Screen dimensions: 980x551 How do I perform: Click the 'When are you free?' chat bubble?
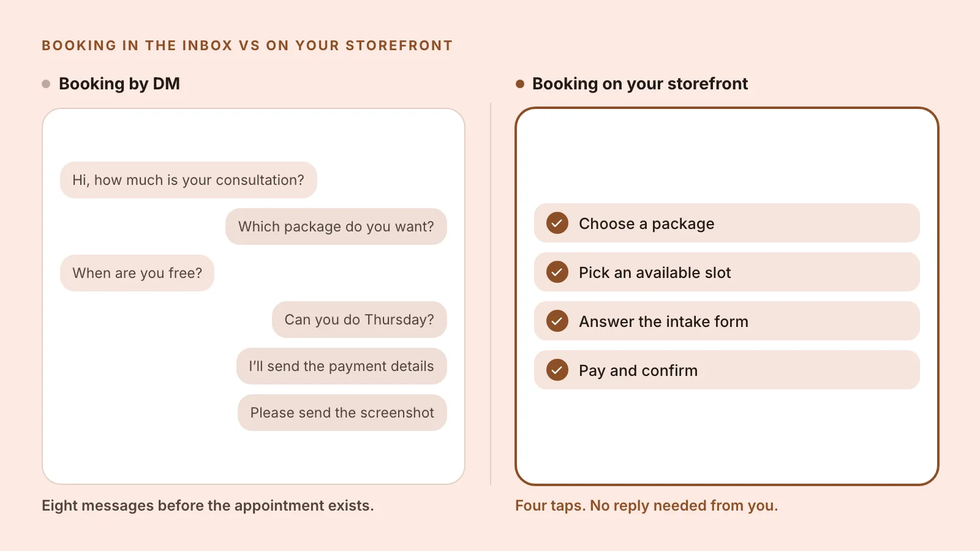pyautogui.click(x=137, y=273)
